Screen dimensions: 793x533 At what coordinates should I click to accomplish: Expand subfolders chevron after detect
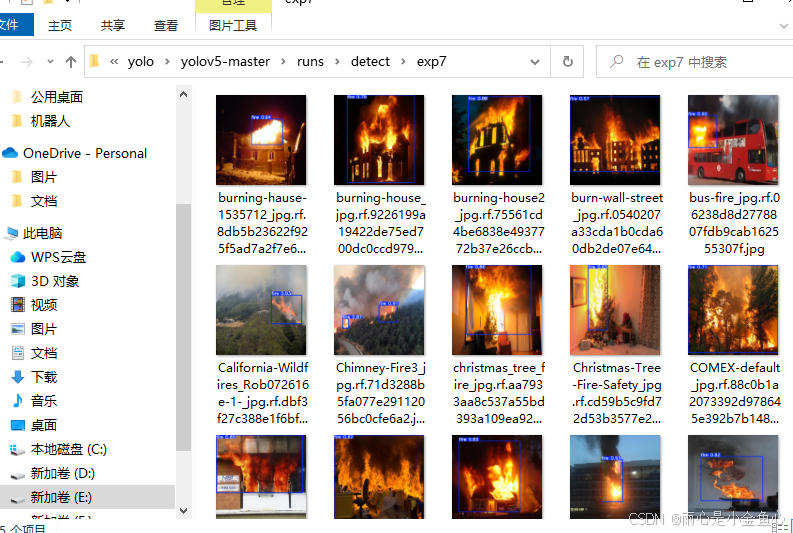pos(403,62)
